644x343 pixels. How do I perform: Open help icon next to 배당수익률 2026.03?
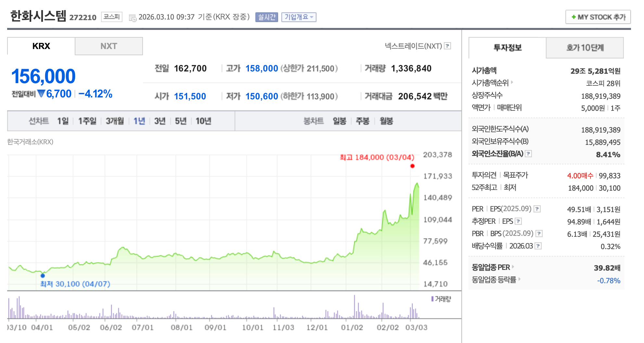538,246
